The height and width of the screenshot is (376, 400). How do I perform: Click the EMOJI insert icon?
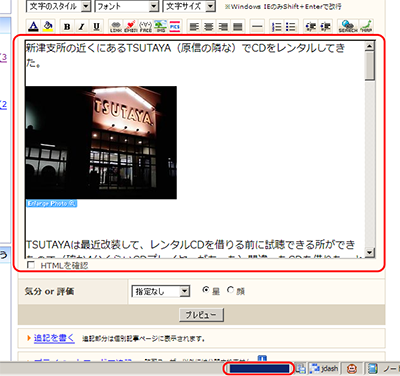point(130,27)
